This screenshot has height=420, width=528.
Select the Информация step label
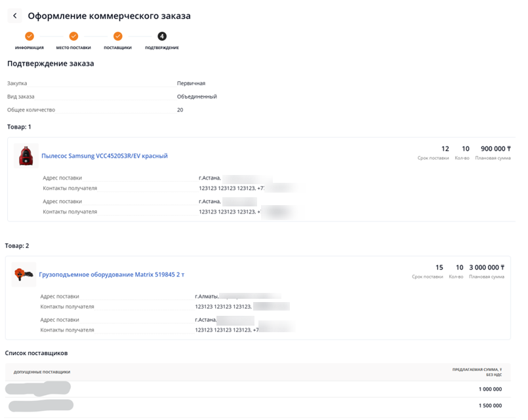(x=30, y=48)
